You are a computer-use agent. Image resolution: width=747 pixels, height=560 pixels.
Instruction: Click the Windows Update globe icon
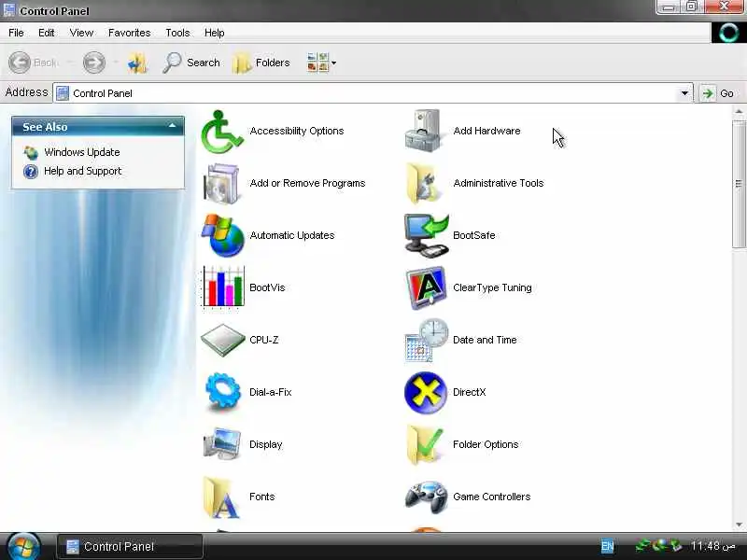pyautogui.click(x=31, y=153)
